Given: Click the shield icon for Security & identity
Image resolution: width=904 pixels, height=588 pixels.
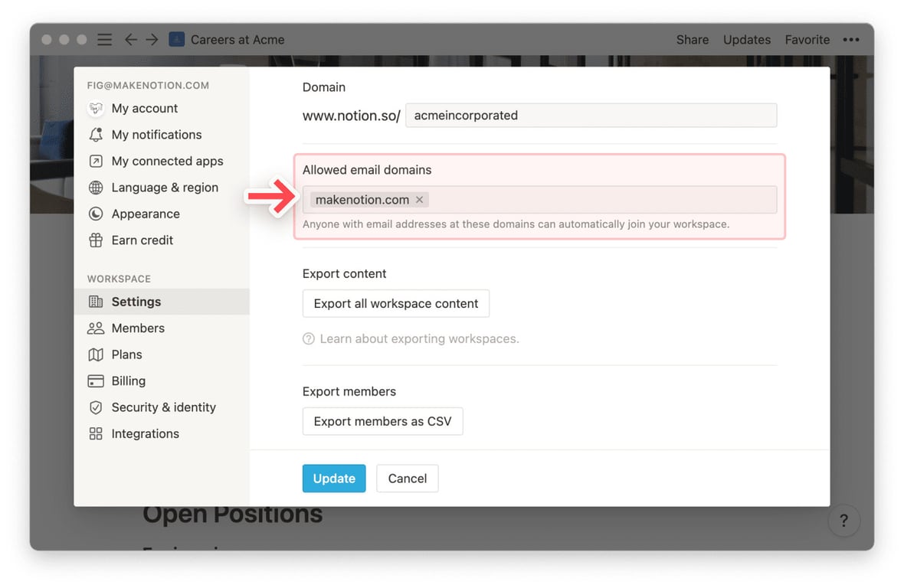Looking at the screenshot, I should (96, 407).
